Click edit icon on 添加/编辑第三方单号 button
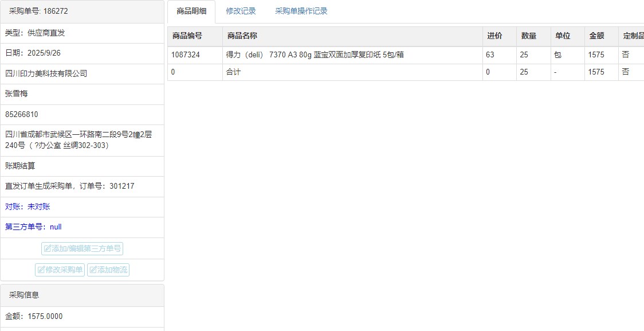Screen dimensions: 644x331 (48, 249)
